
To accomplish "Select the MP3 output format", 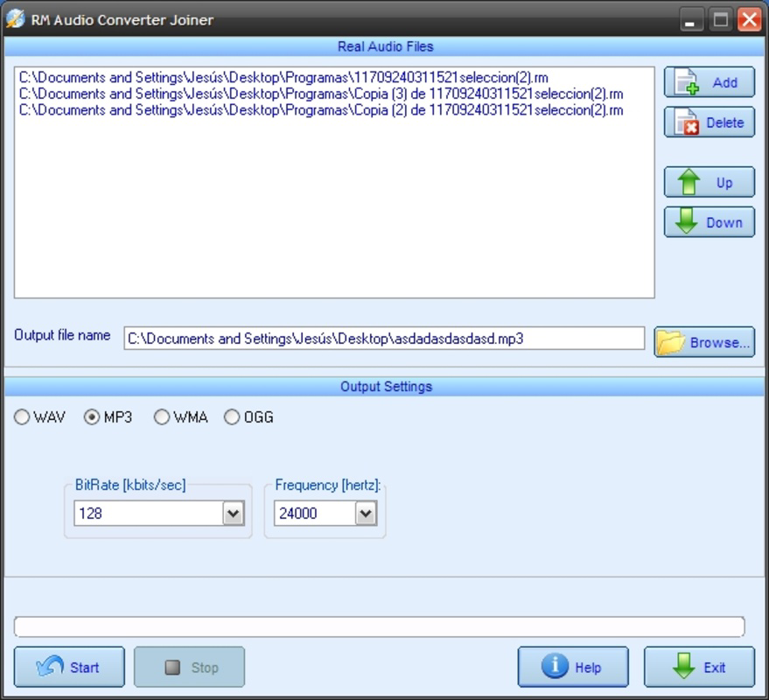I will [x=108, y=417].
